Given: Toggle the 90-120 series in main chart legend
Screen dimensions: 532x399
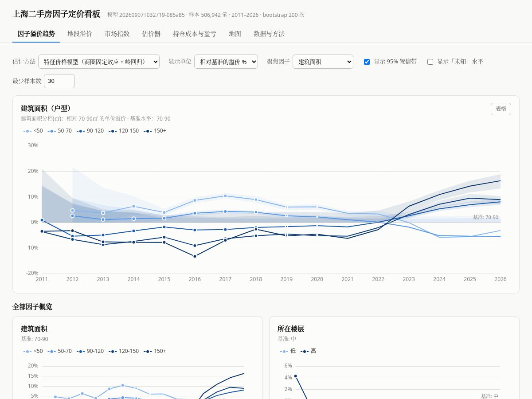Looking at the screenshot, I should coord(90,131).
